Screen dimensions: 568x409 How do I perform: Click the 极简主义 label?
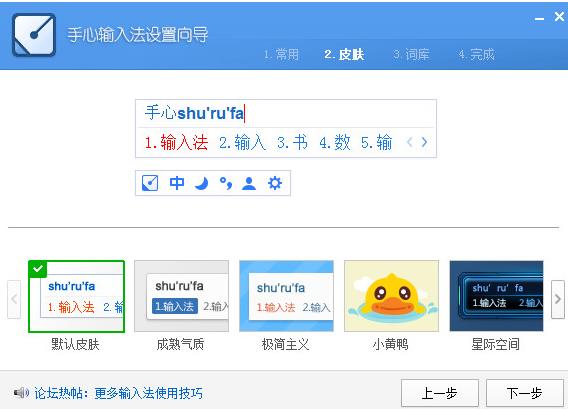[x=285, y=344]
